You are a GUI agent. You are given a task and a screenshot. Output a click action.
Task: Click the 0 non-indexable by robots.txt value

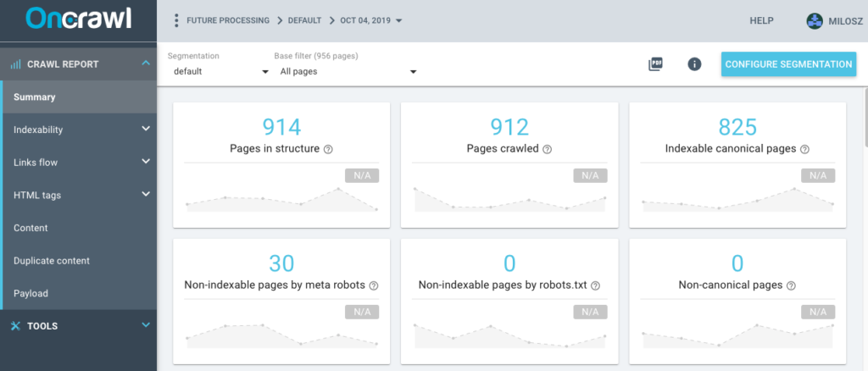509,263
